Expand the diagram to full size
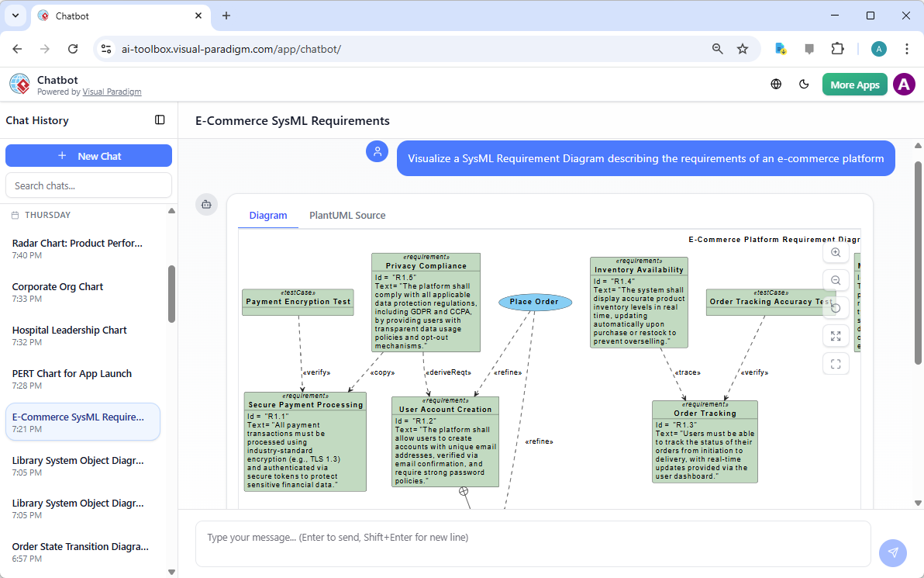Image resolution: width=924 pixels, height=578 pixels. click(x=836, y=336)
